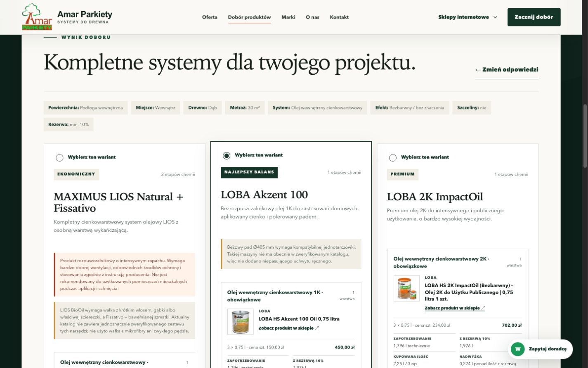Image resolution: width=588 pixels, height=368 pixels.
Task: Click the EKONOMICZNY badge
Action: (x=76, y=174)
